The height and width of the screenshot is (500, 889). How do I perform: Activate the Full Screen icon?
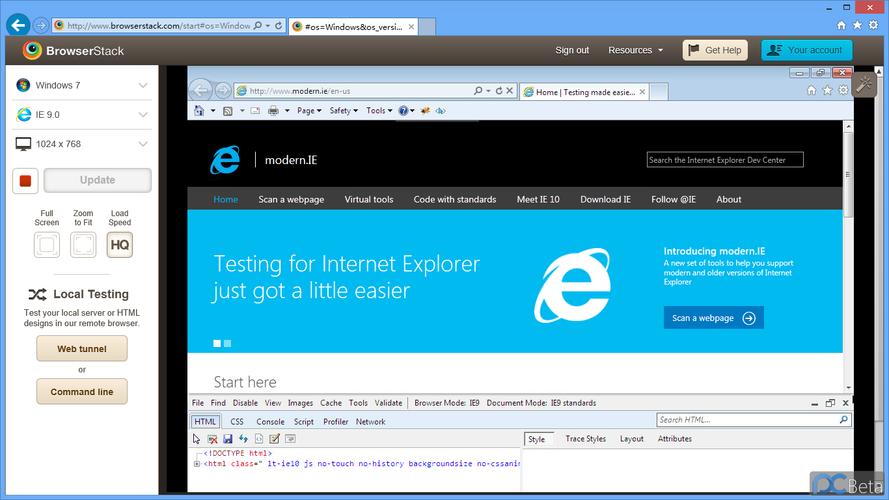coord(46,245)
